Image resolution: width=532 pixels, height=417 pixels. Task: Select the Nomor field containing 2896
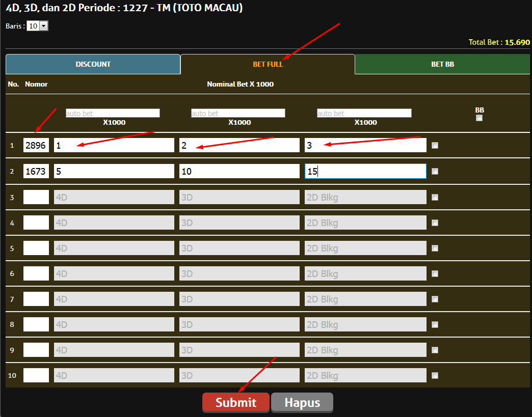point(36,145)
